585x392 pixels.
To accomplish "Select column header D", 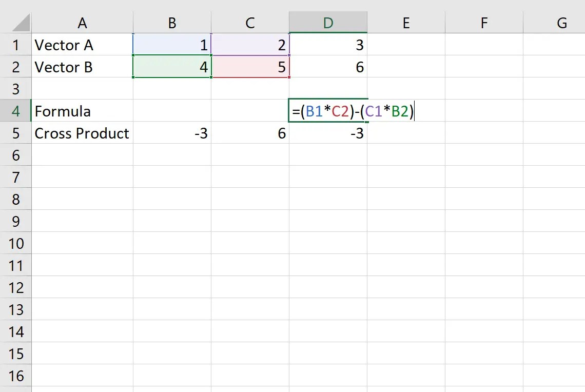I will pyautogui.click(x=328, y=23).
